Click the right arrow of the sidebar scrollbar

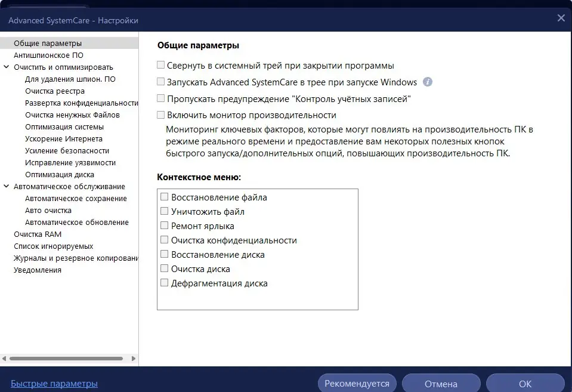[x=134, y=359]
